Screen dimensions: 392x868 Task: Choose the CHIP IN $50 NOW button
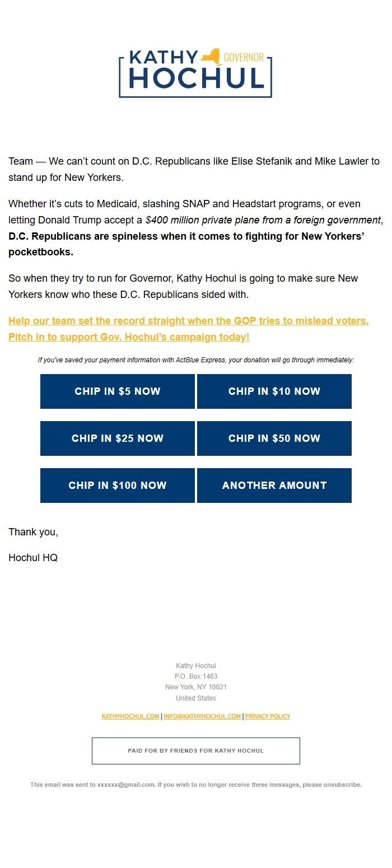274,438
